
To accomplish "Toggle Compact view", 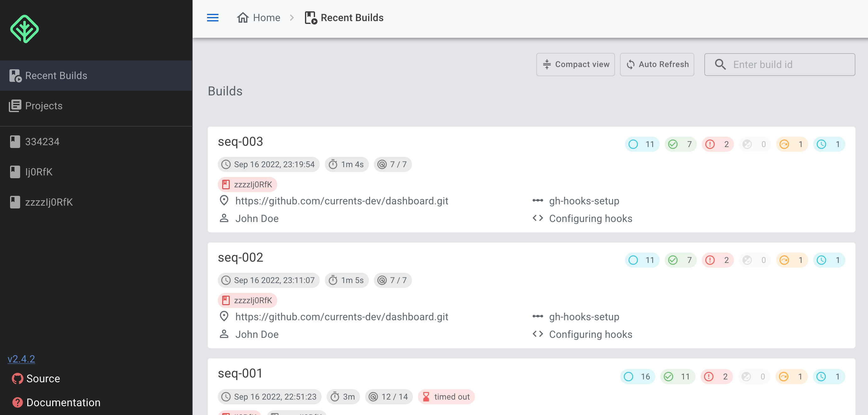I will click(575, 64).
